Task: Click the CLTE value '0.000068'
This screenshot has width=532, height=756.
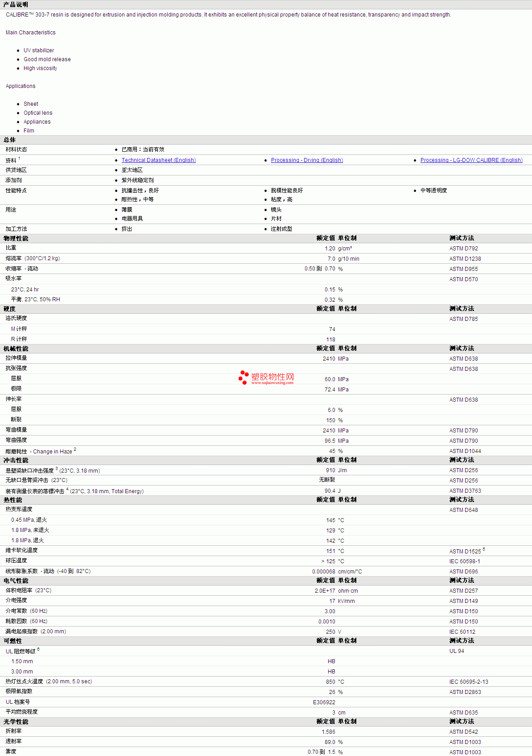Action: point(324,572)
